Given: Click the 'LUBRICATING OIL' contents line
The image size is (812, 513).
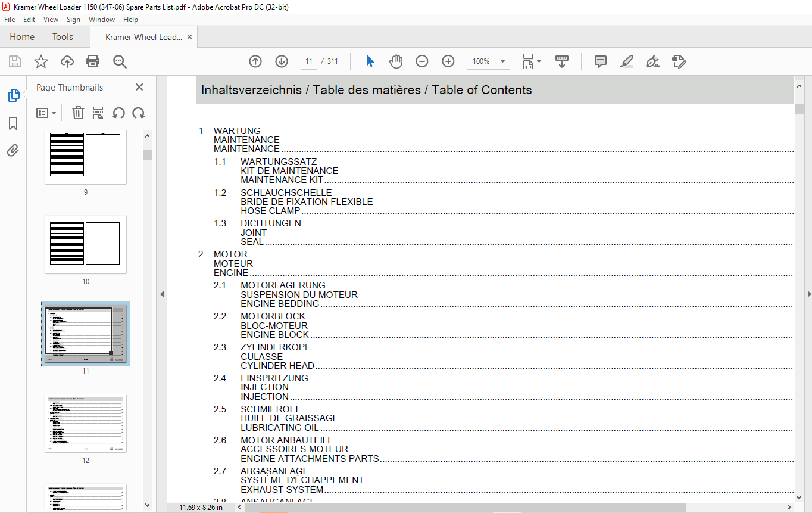Looking at the screenshot, I should [280, 428].
